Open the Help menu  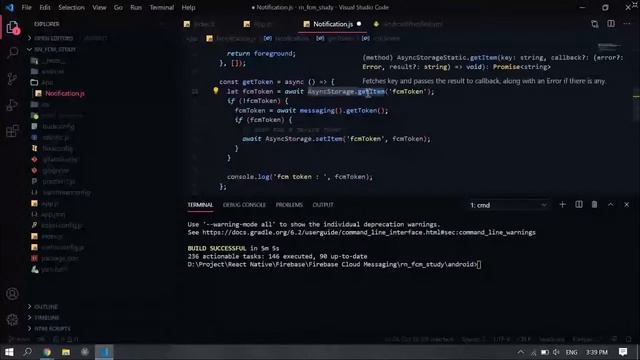(x=188, y=7)
